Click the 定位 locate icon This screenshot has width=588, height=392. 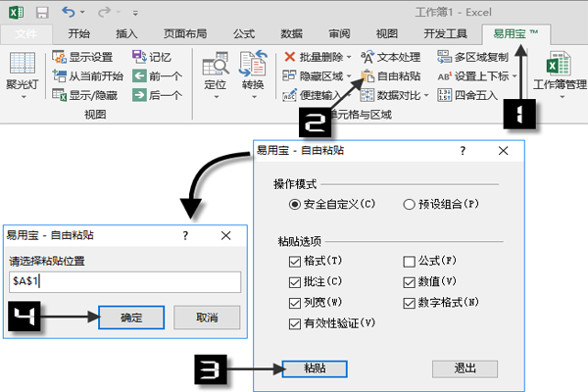pos(216,64)
